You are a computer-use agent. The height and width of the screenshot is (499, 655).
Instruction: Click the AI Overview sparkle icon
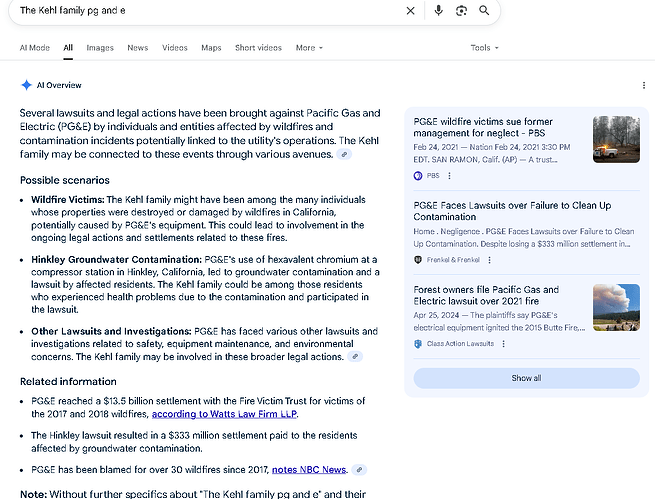(x=26, y=85)
